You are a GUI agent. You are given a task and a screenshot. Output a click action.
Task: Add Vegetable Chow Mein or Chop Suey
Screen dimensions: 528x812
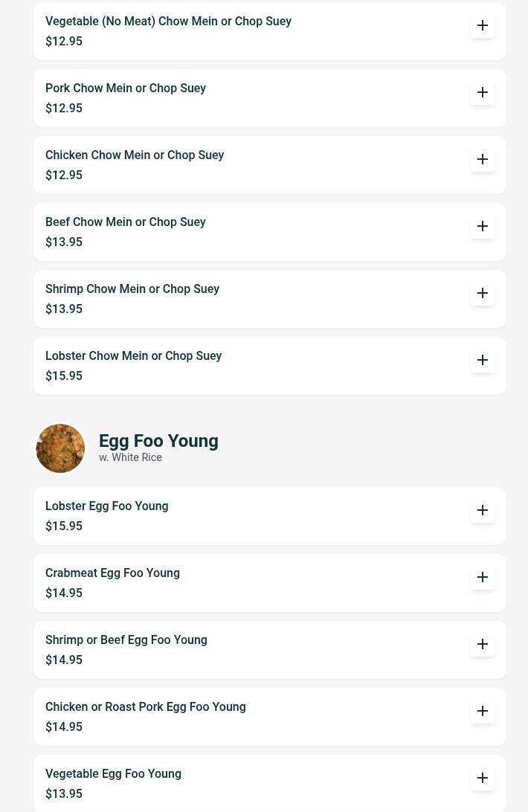[x=483, y=25]
